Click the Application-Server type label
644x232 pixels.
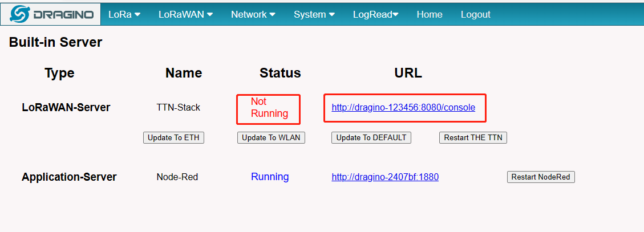pos(69,177)
